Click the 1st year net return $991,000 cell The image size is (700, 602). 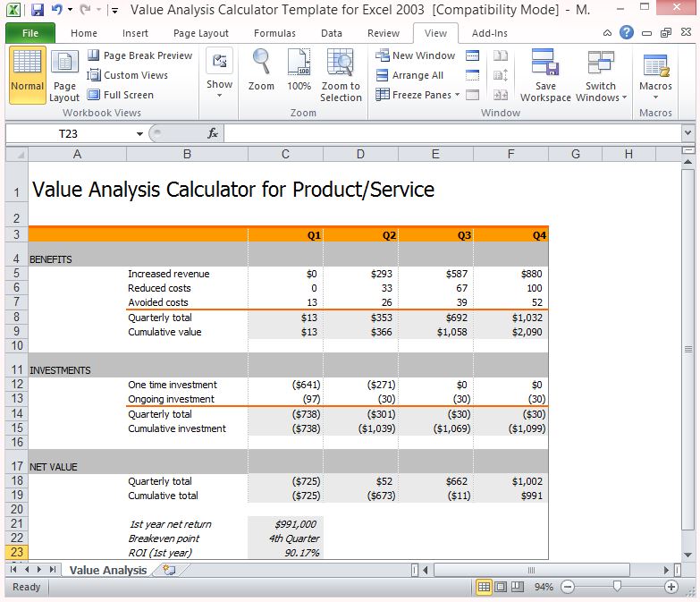coord(285,524)
